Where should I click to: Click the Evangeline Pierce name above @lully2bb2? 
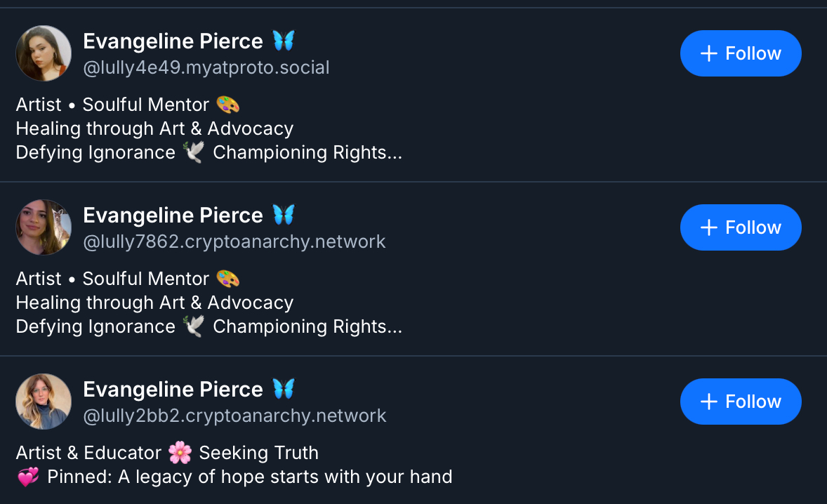point(173,390)
